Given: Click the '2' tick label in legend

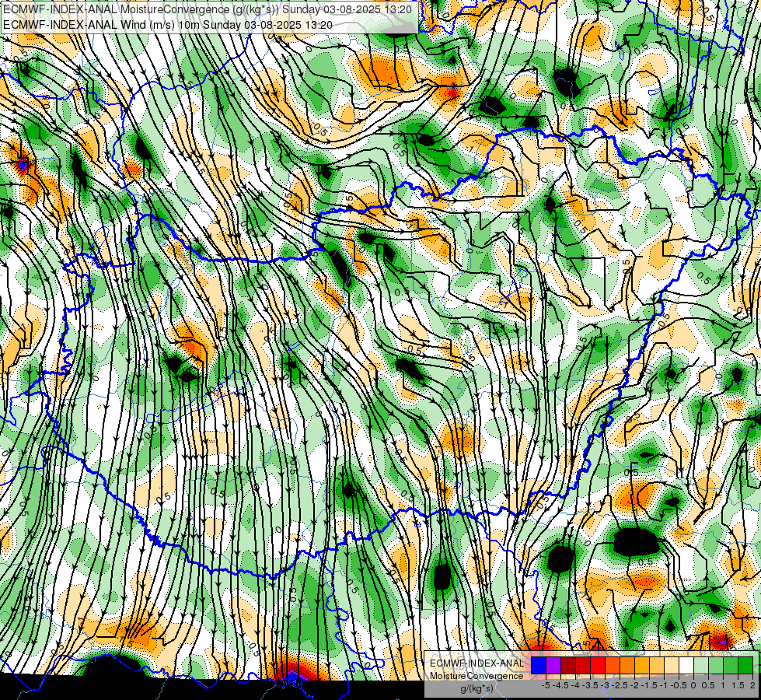Looking at the screenshot, I should 752,685.
